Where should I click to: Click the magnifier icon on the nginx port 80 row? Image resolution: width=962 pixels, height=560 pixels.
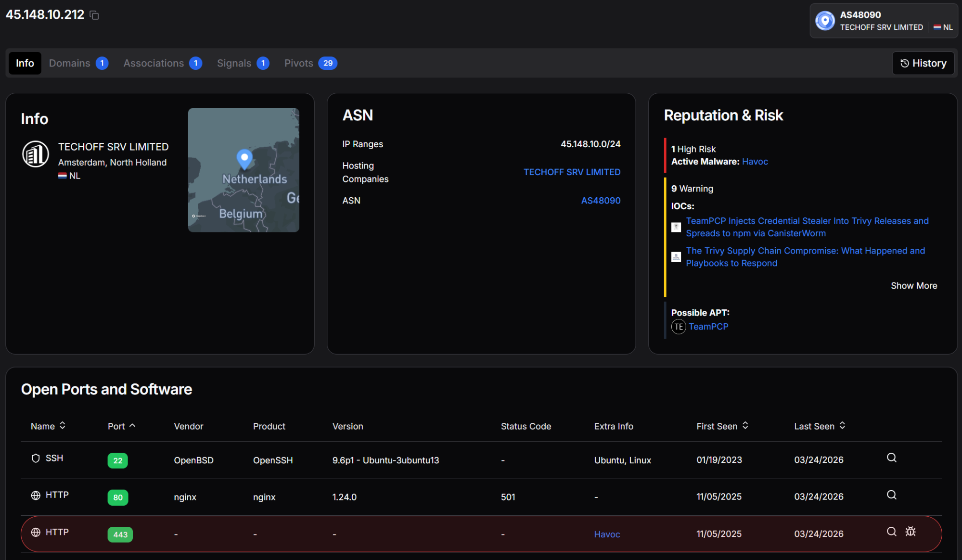(x=891, y=495)
